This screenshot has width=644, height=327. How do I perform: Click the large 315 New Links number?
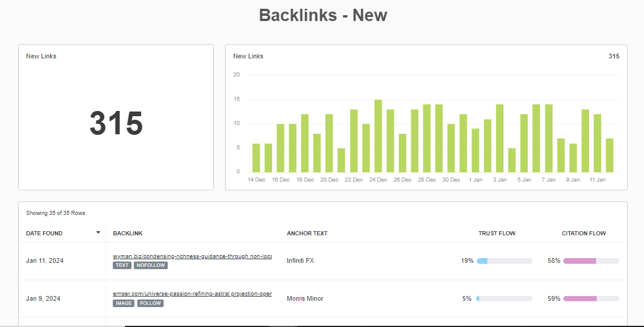point(116,123)
